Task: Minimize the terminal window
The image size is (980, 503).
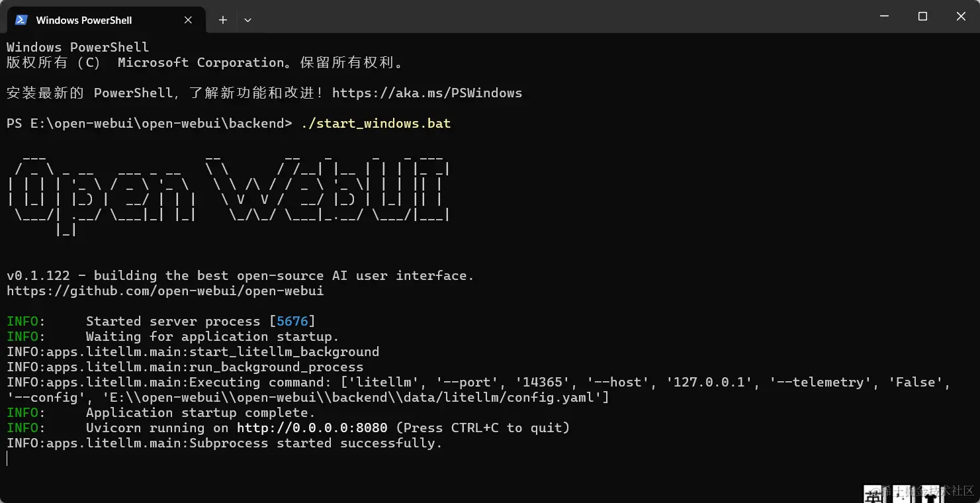Action: point(884,17)
